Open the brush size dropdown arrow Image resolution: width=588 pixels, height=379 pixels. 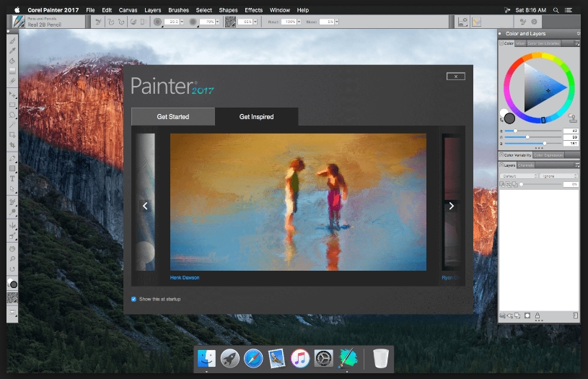pos(182,22)
